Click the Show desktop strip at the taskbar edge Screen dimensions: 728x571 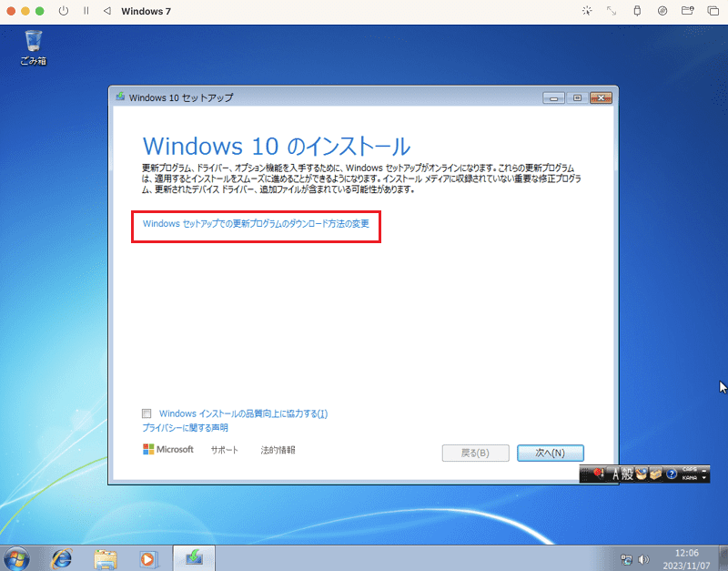[723, 558]
